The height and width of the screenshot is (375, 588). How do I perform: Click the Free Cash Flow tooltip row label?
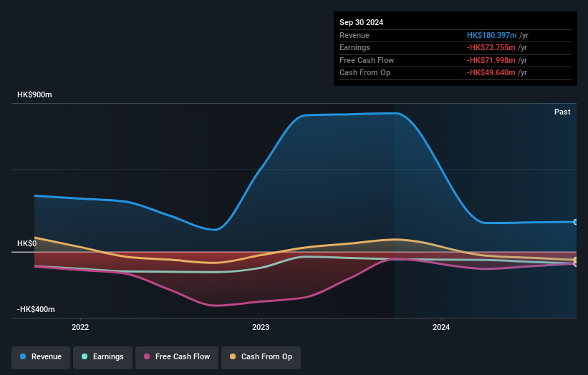click(x=367, y=60)
